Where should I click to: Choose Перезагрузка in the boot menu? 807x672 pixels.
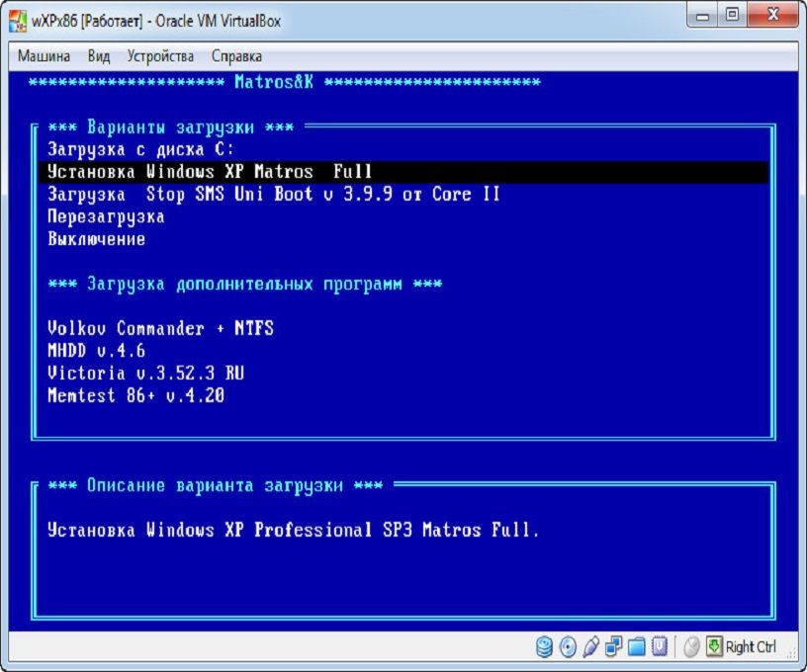tap(104, 215)
